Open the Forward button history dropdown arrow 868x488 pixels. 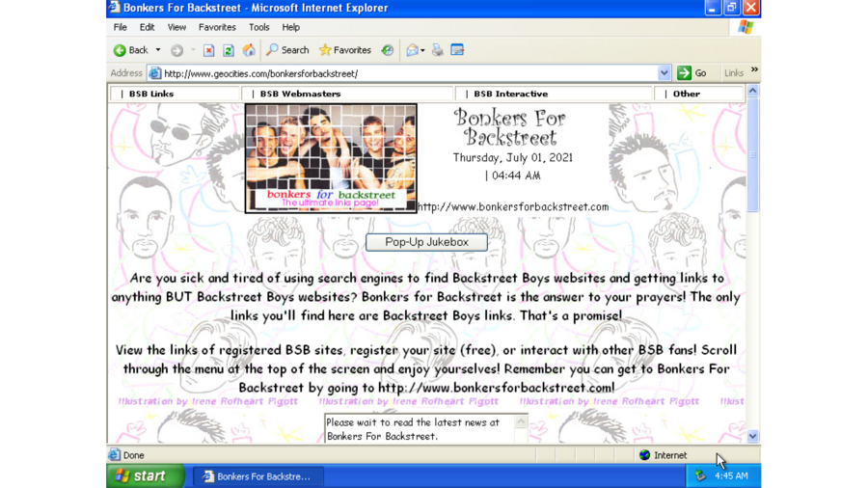point(193,50)
